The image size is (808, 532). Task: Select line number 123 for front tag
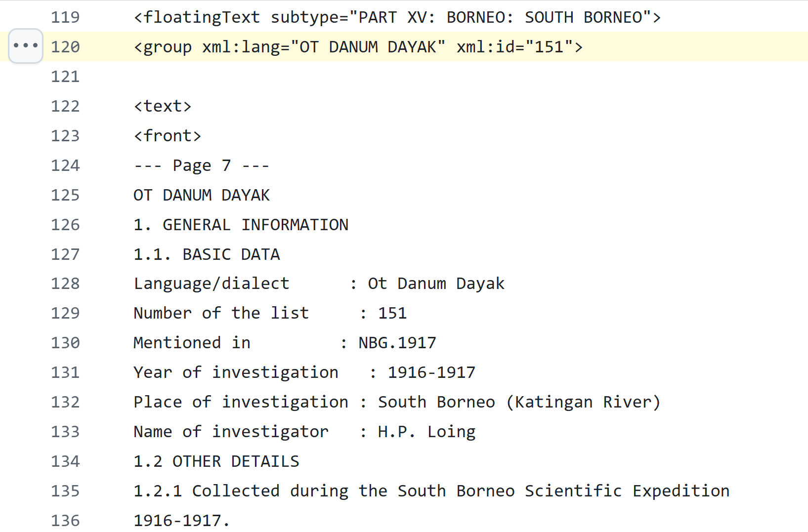click(x=65, y=136)
